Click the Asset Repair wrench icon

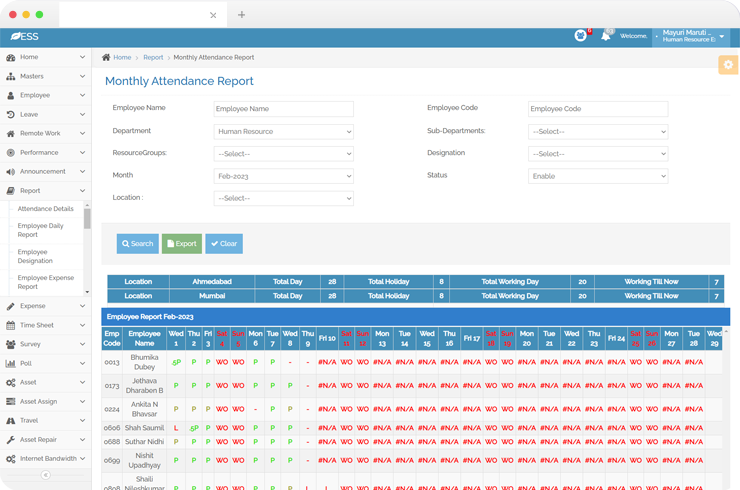pos(10,440)
